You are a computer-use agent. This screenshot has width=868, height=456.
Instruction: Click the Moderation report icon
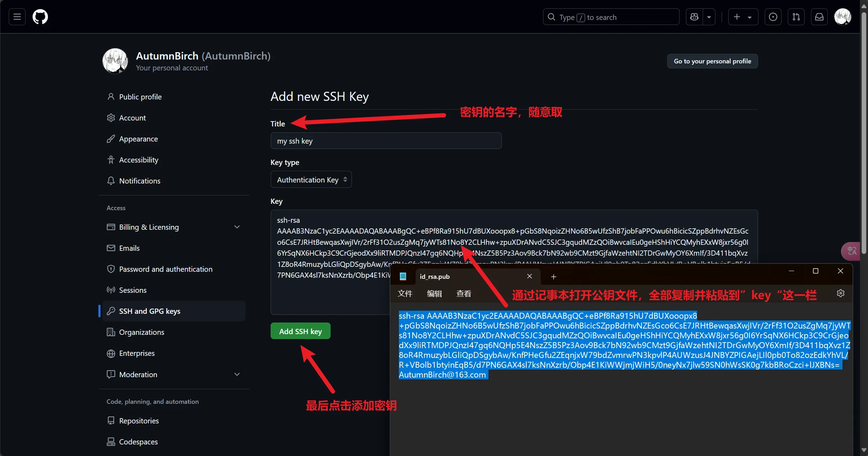[x=111, y=374]
